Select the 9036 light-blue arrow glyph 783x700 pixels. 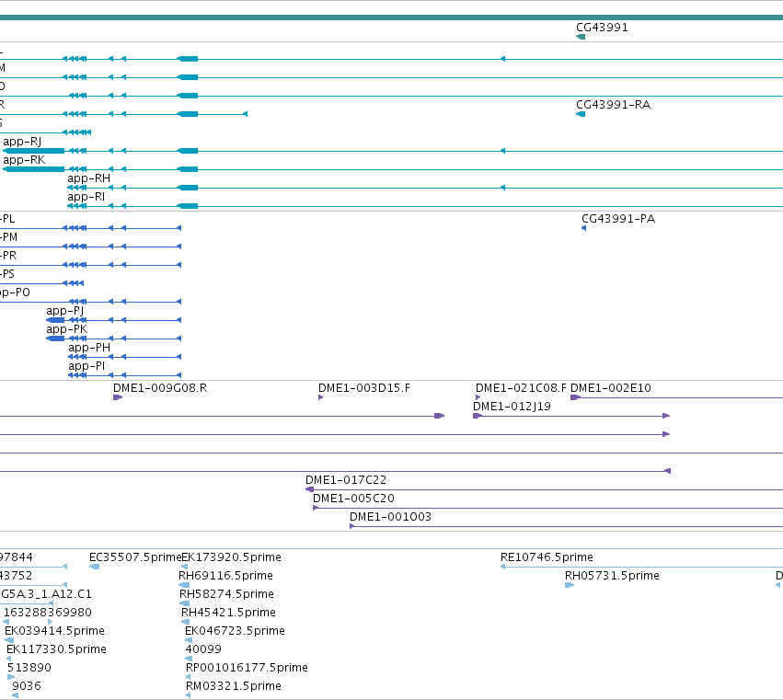(15, 695)
